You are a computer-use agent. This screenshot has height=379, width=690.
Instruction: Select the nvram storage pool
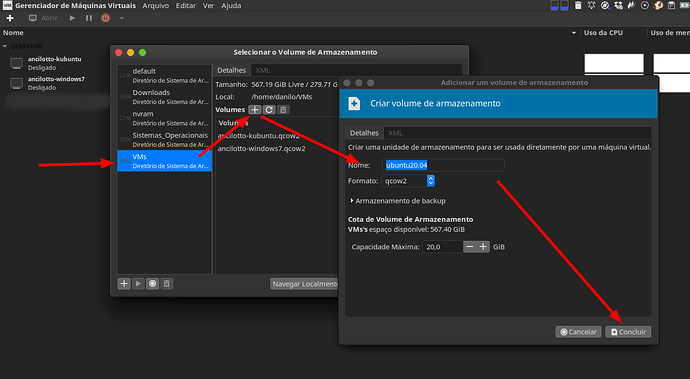[165, 118]
